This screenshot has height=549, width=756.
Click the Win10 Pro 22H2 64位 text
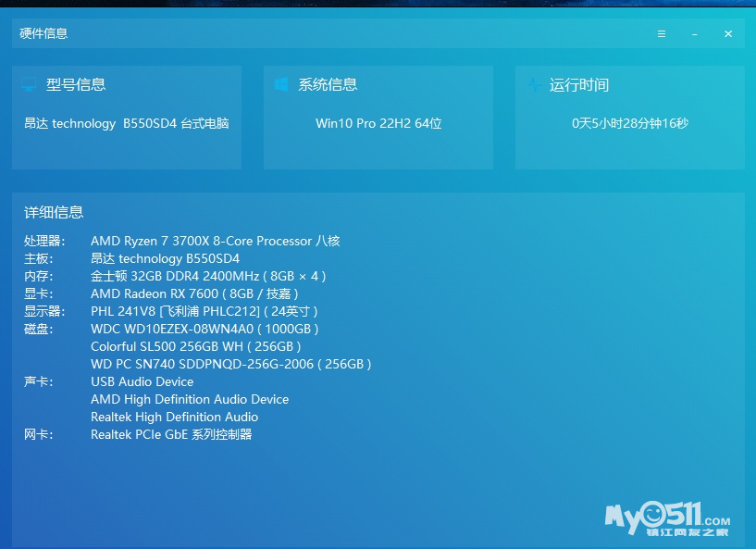coord(378,123)
